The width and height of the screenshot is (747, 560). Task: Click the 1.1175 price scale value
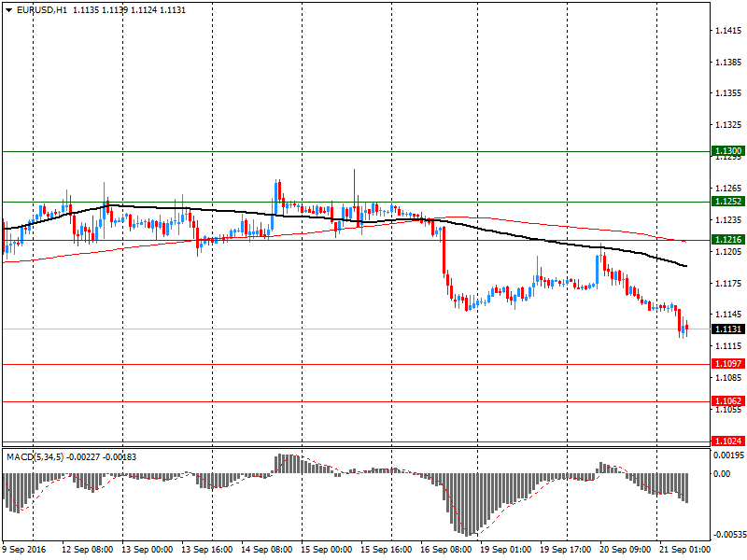[728, 284]
